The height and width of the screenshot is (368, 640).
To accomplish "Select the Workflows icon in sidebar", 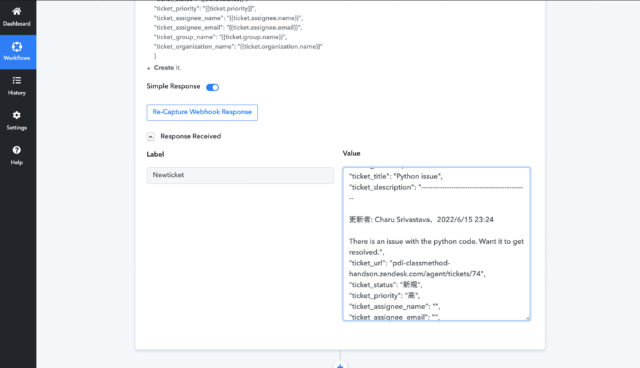I will point(17,47).
